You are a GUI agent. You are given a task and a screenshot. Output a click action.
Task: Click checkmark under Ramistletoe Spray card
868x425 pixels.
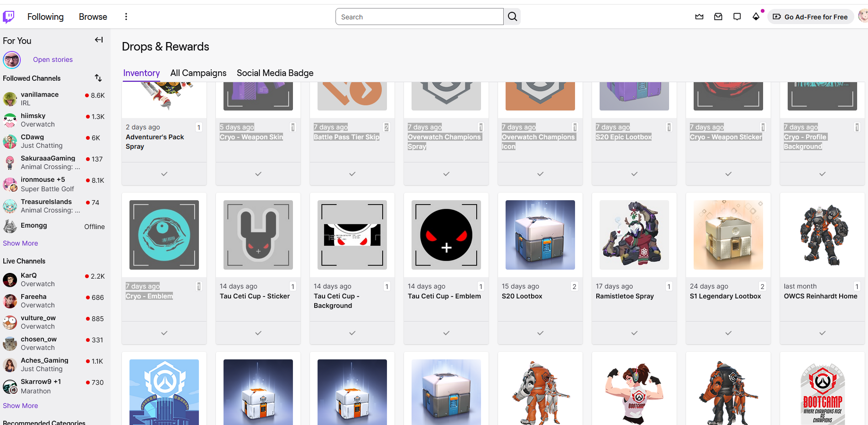[634, 333]
